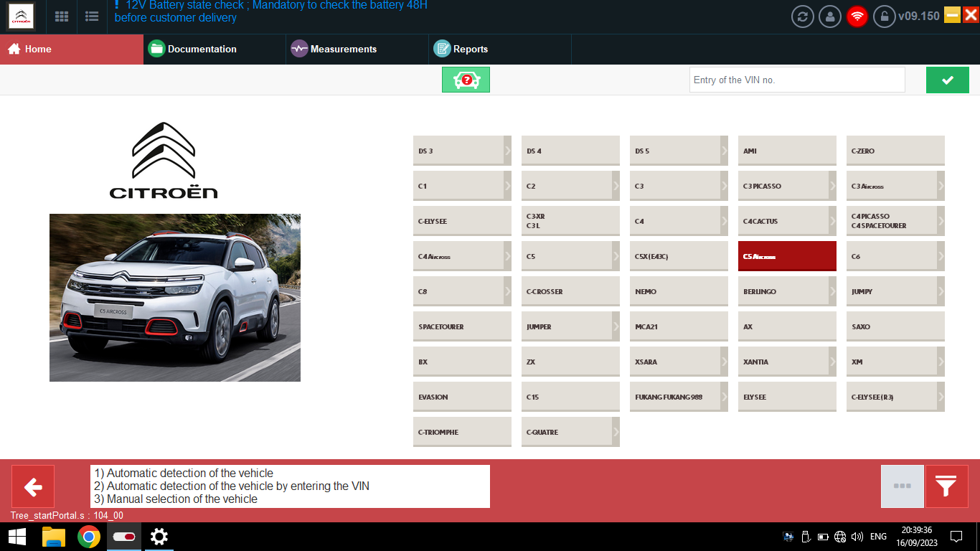Open the Reports tab
This screenshot has height=551, width=980.
point(500,49)
